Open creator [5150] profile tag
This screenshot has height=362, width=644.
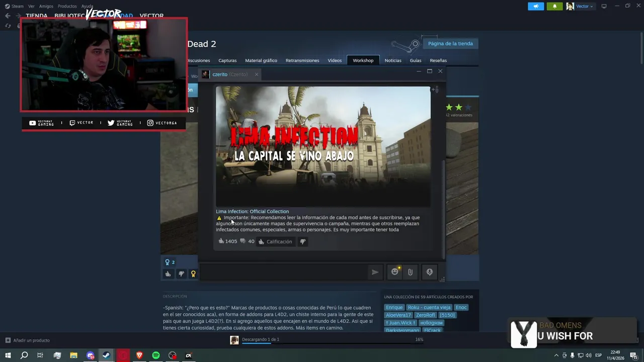tap(447, 315)
